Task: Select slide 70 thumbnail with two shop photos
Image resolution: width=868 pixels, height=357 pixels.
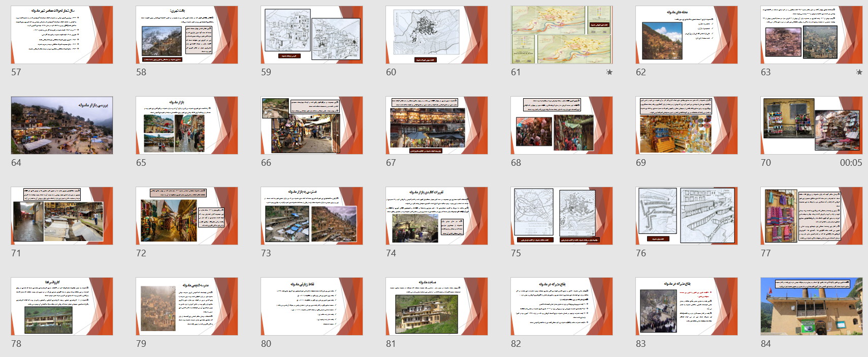Action: coord(812,125)
